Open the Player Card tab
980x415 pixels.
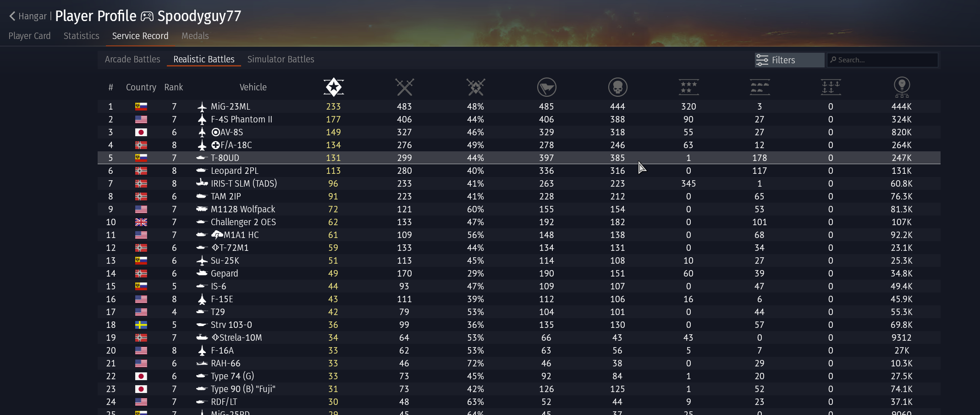(29, 36)
